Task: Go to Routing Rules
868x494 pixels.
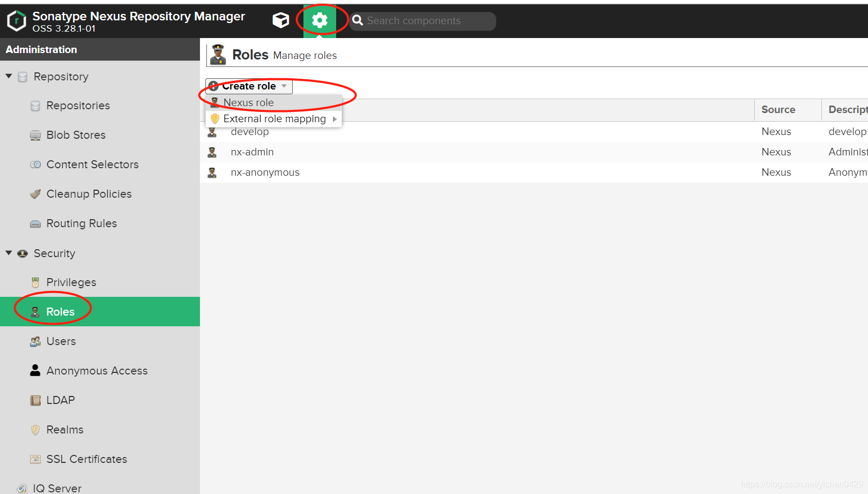Action: tap(81, 223)
